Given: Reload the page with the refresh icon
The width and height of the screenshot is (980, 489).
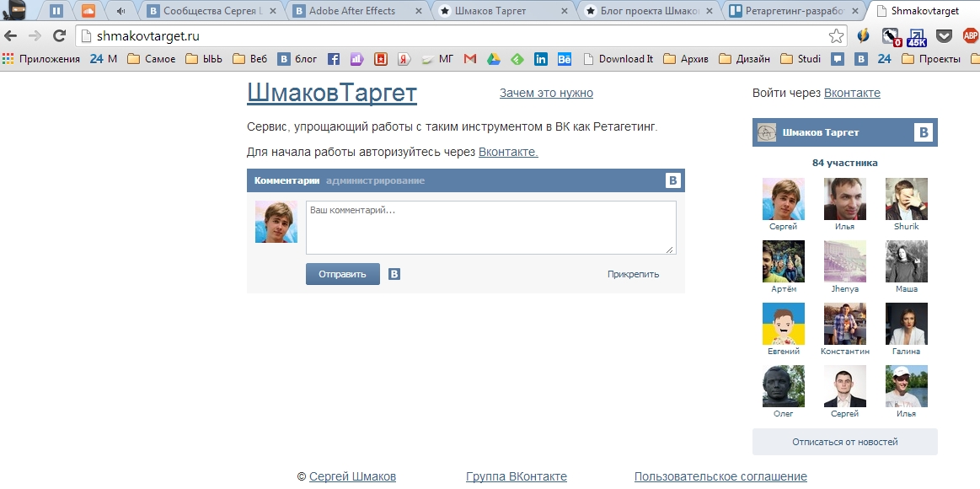Looking at the screenshot, I should tap(59, 35).
